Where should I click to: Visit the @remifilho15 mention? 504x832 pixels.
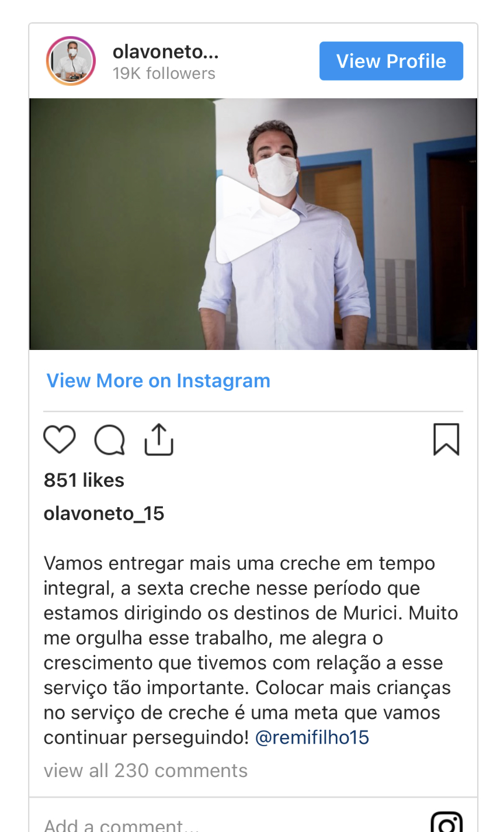(312, 737)
